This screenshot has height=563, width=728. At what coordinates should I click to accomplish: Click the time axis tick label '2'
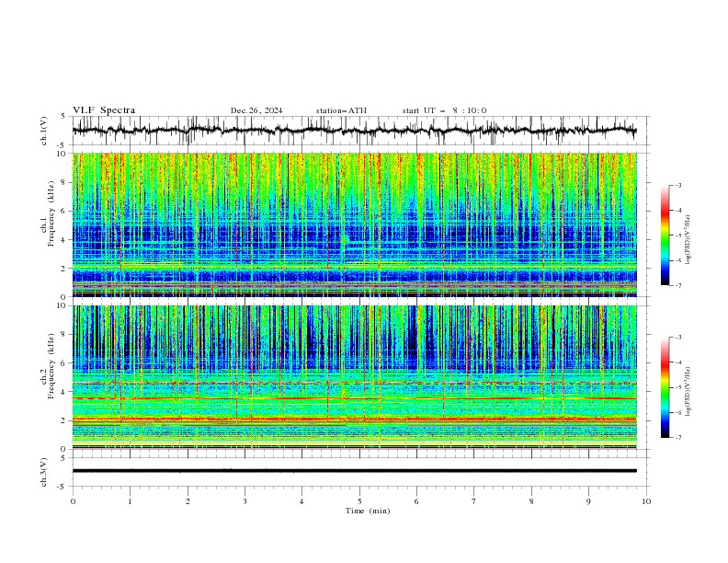point(188,501)
